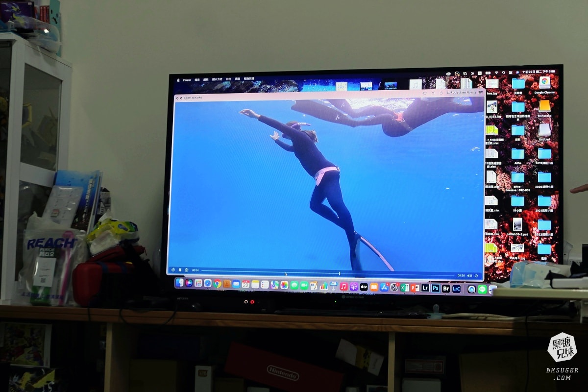The image size is (588, 392).
Task: Pause the video in the player
Action: click(180, 270)
